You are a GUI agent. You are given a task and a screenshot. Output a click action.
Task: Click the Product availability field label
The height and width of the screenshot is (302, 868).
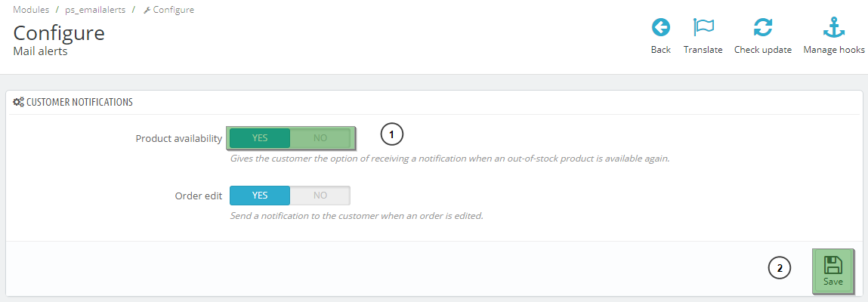click(179, 139)
